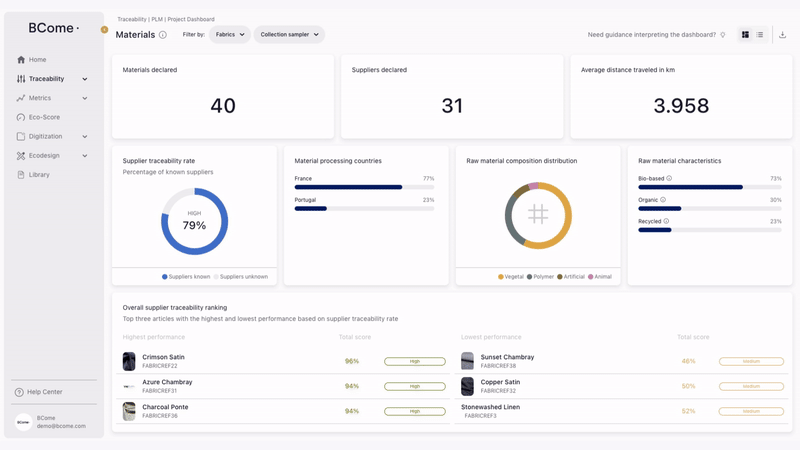800x450 pixels.
Task: Click the lightbulb guidance icon
Action: coord(722,35)
